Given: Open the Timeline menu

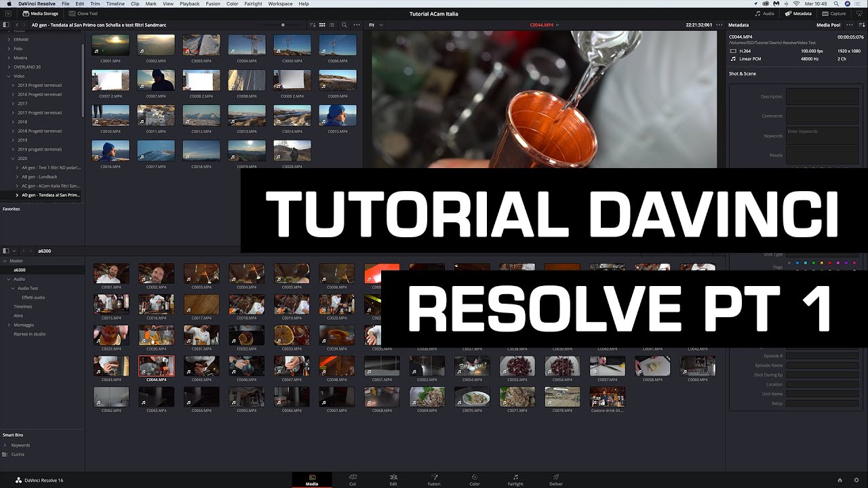Looking at the screenshot, I should click(x=115, y=4).
